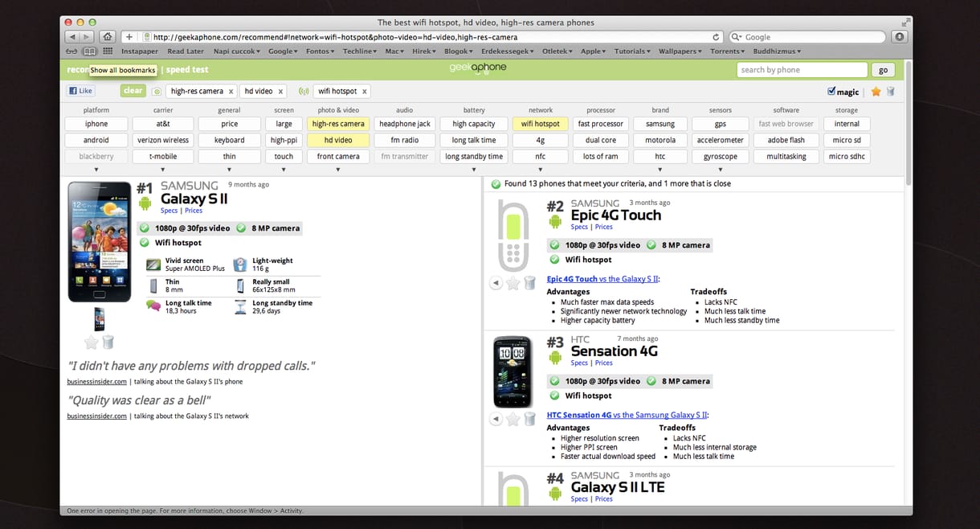Expand more photo & video options arrow

(338, 170)
